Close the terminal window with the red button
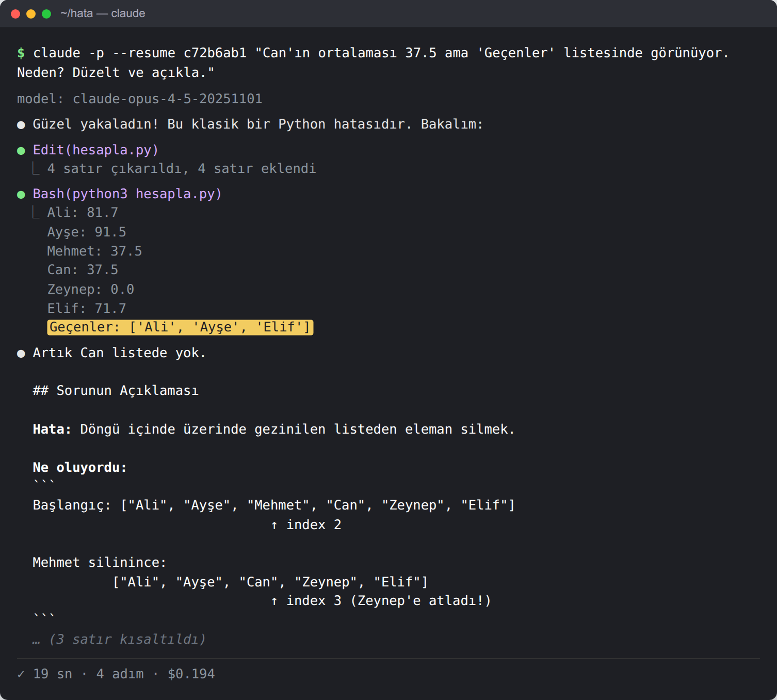 (15, 14)
